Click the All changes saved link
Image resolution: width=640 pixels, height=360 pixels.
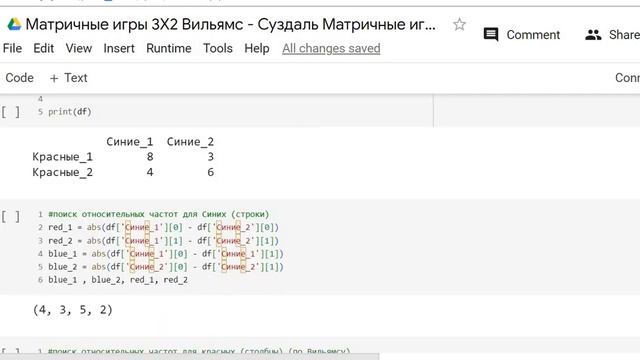(x=331, y=48)
